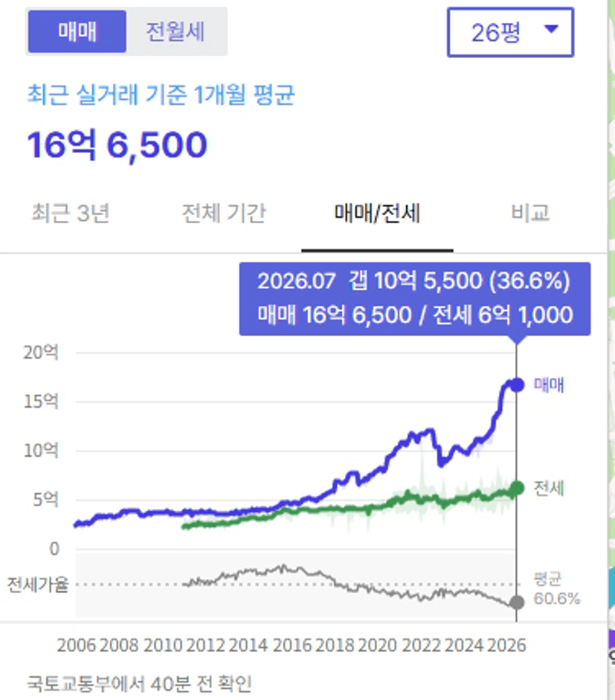
Task: Click the blue 매매 endpoint dot
Action: pyautogui.click(x=517, y=385)
